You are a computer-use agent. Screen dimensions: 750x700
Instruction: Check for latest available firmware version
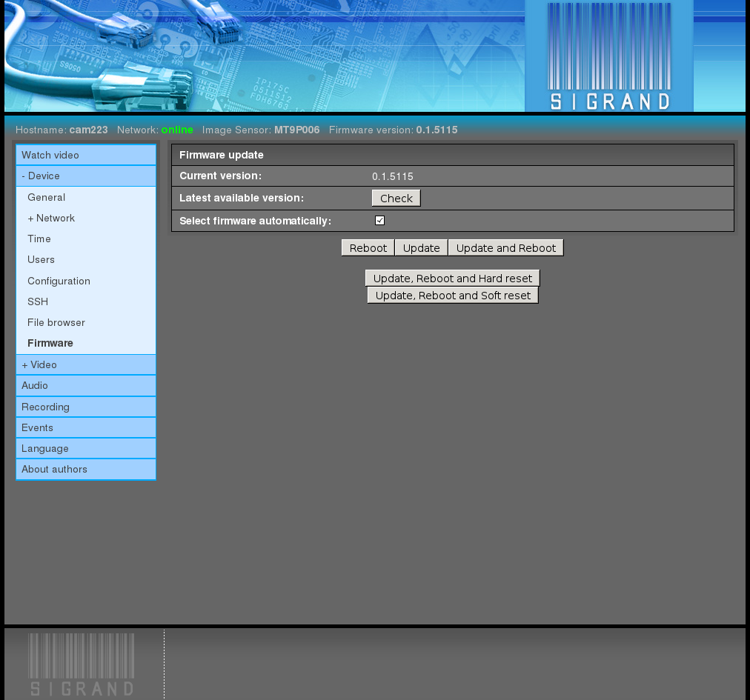(396, 199)
